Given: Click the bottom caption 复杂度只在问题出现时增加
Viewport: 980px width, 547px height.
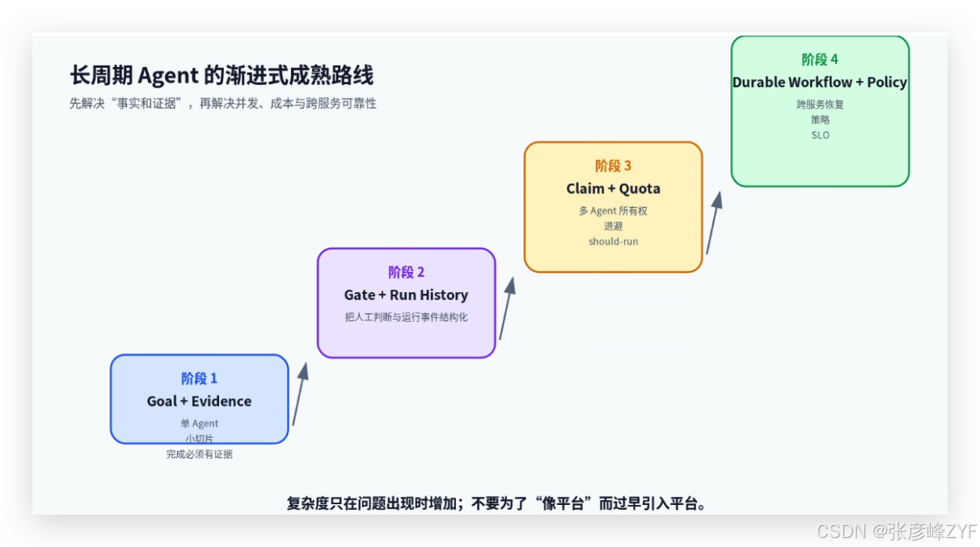Looking at the screenshot, I should (497, 503).
